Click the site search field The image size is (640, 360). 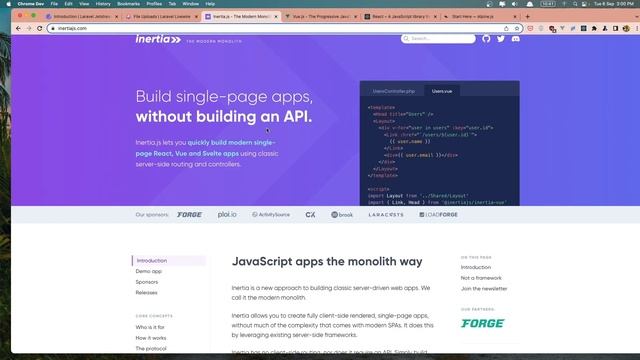coord(438,38)
